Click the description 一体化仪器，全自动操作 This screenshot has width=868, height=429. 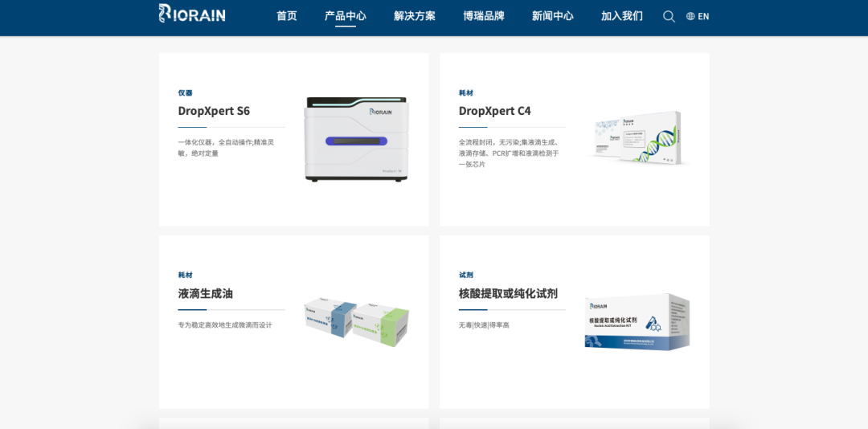[226, 148]
